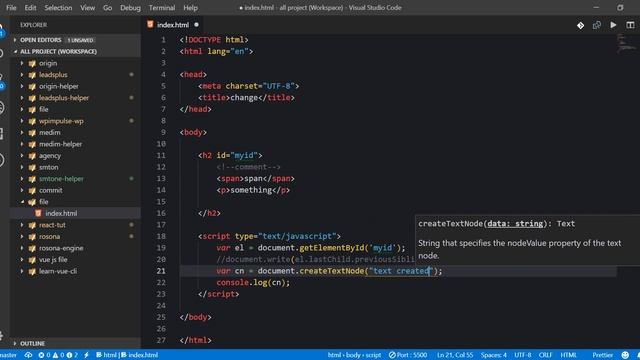Click the cloud sync icon in the status bar
640x360 pixels.
28,355
